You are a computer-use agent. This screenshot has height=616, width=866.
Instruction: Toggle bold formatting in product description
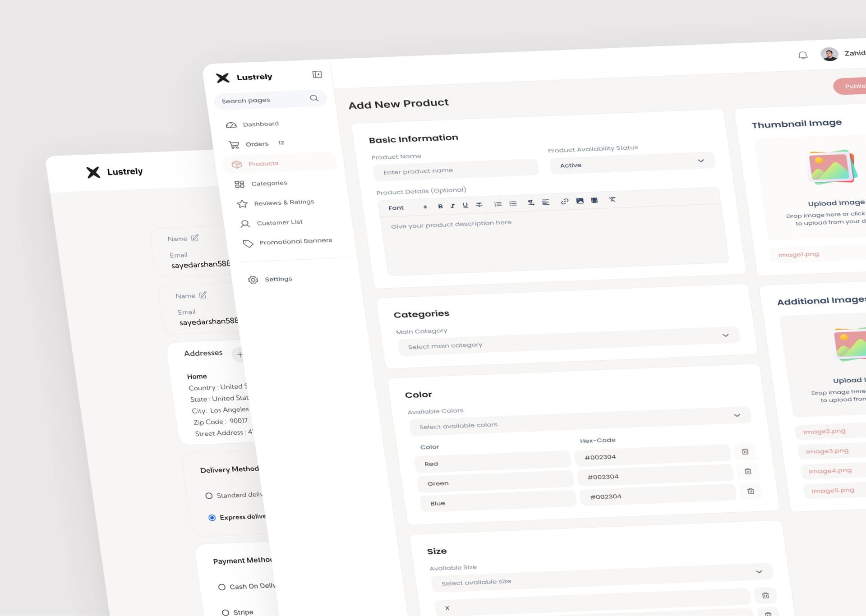(440, 207)
